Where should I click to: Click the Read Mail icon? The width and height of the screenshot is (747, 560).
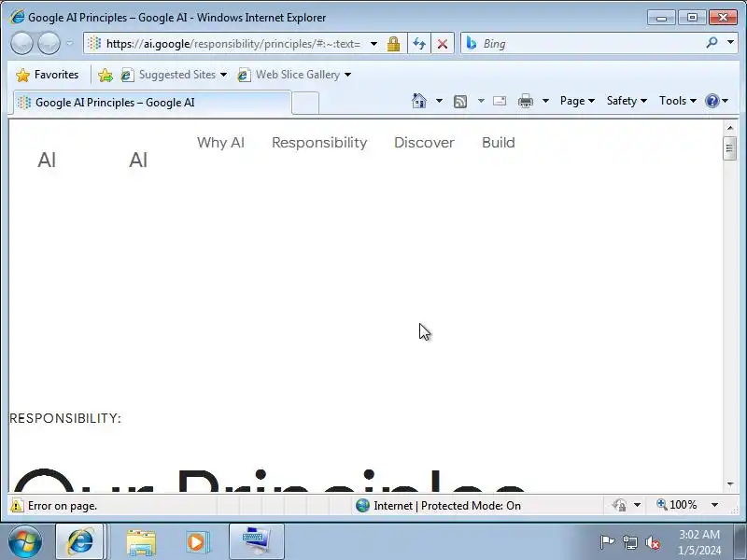[x=500, y=101]
